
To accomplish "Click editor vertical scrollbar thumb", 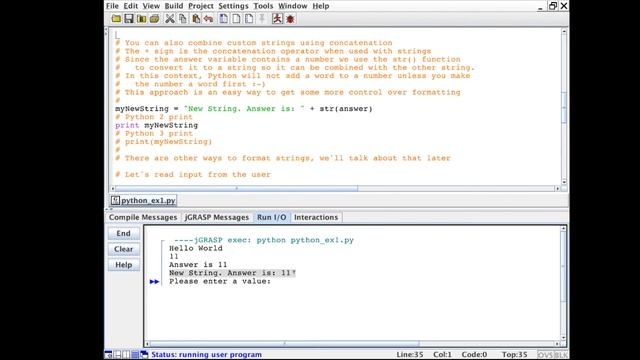I will tap(564, 107).
